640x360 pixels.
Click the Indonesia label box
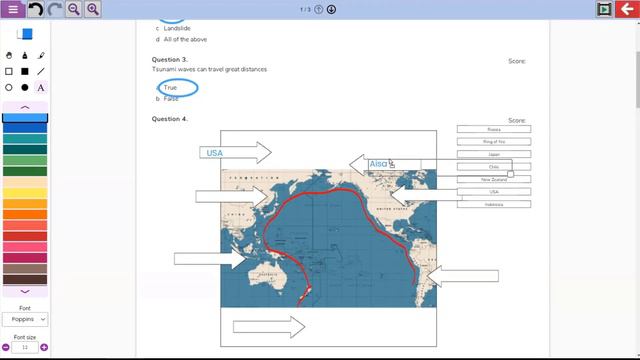pyautogui.click(x=494, y=204)
